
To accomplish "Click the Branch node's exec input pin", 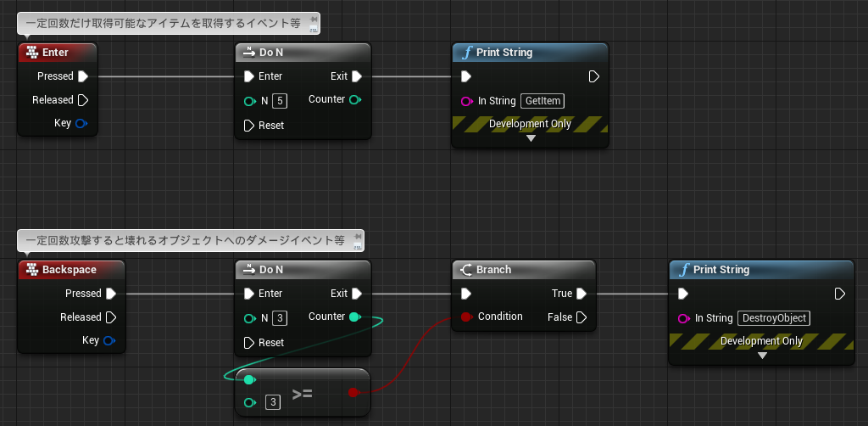I will (466, 293).
